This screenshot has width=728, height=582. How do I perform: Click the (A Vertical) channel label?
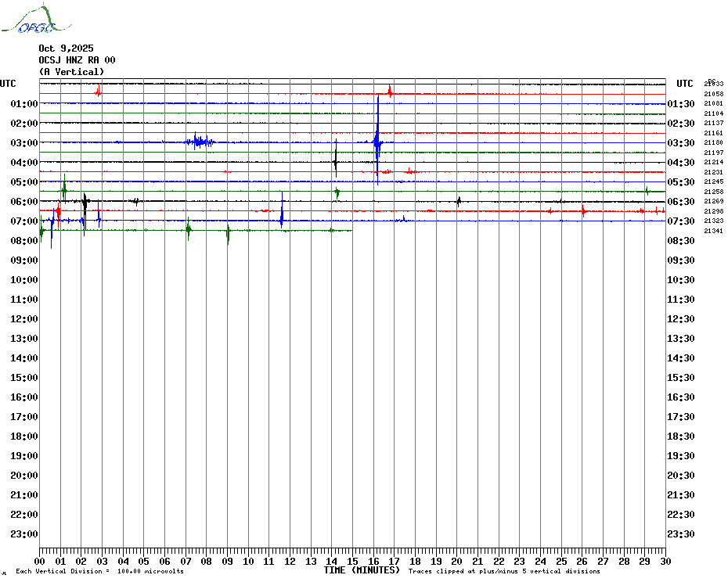coord(71,71)
